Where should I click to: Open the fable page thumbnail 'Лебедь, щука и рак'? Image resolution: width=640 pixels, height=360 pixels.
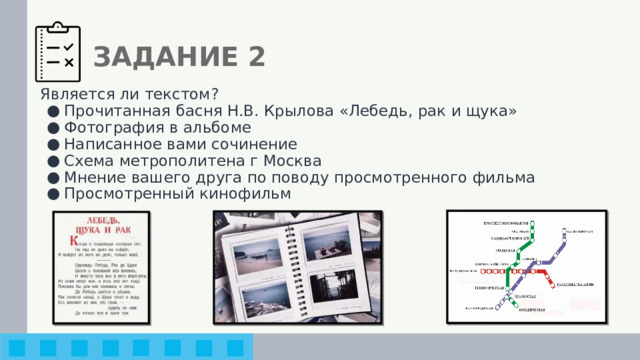[101, 268]
